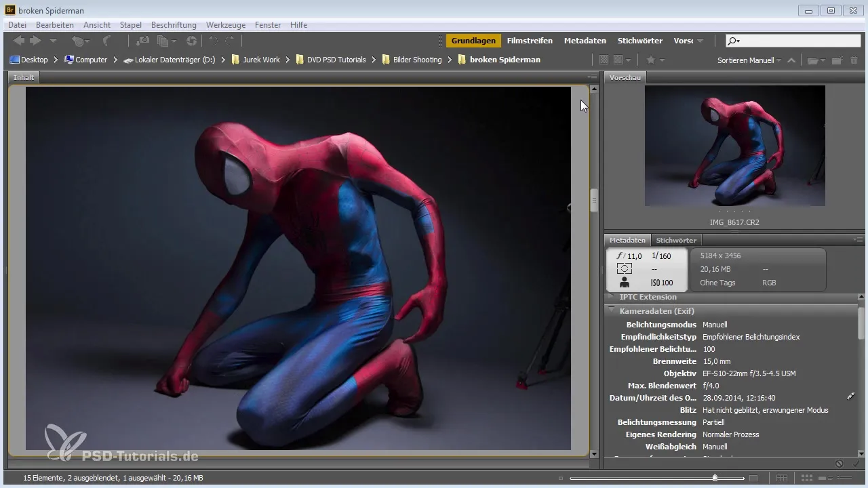Expand the chevron after Desktop in the path
The height and width of the screenshot is (488, 868).
click(x=56, y=60)
